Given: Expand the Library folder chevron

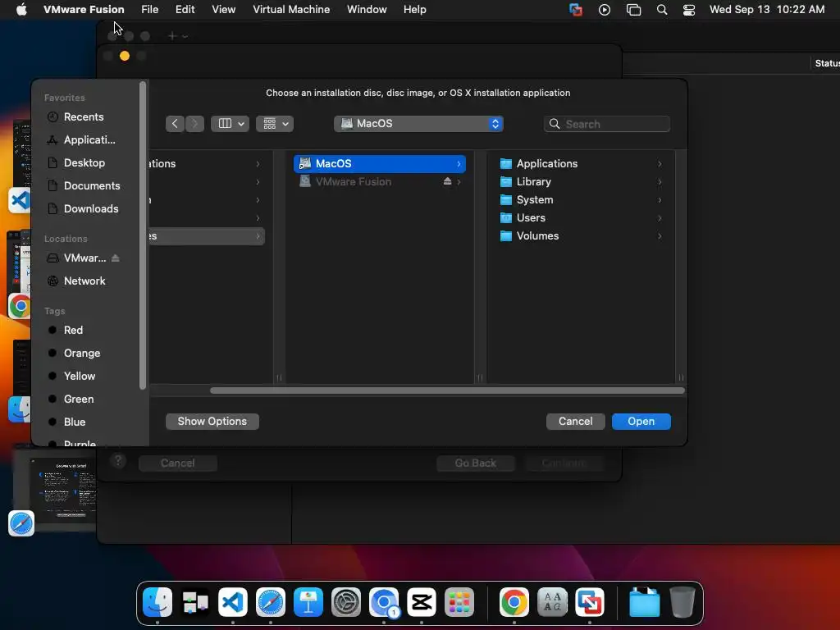Looking at the screenshot, I should pos(660,182).
